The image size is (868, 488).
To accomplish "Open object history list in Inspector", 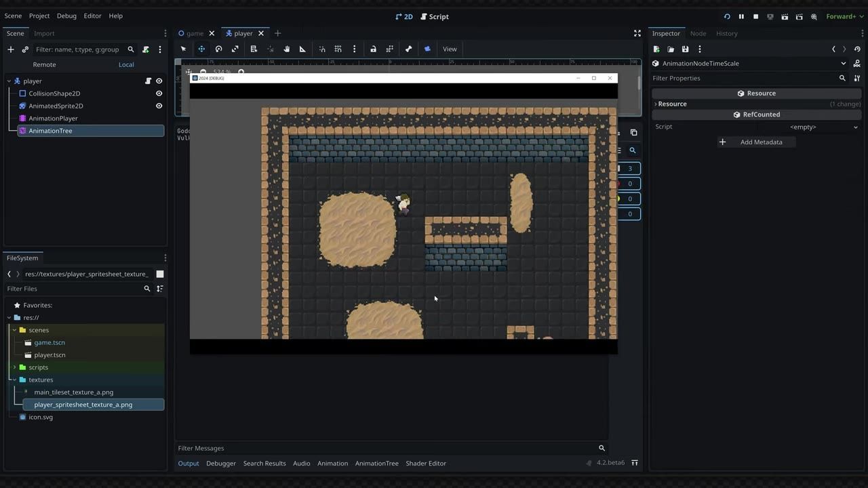I will click(x=857, y=49).
